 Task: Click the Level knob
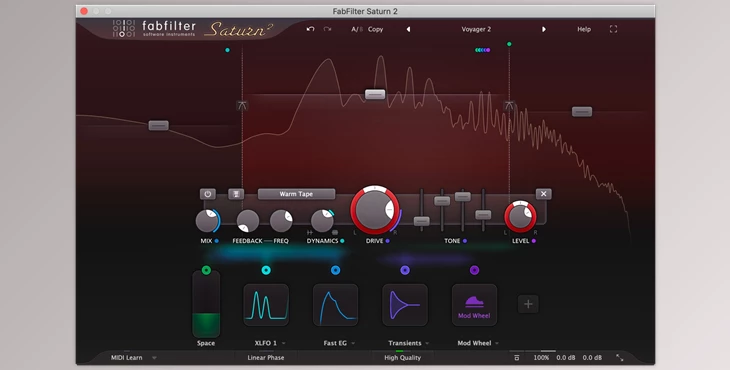click(x=520, y=217)
